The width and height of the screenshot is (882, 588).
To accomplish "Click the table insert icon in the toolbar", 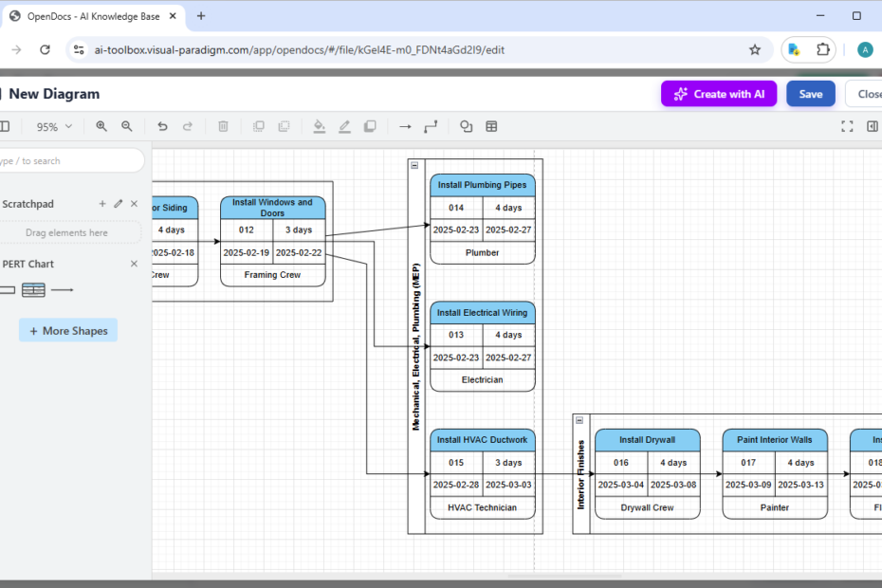I will coord(491,126).
